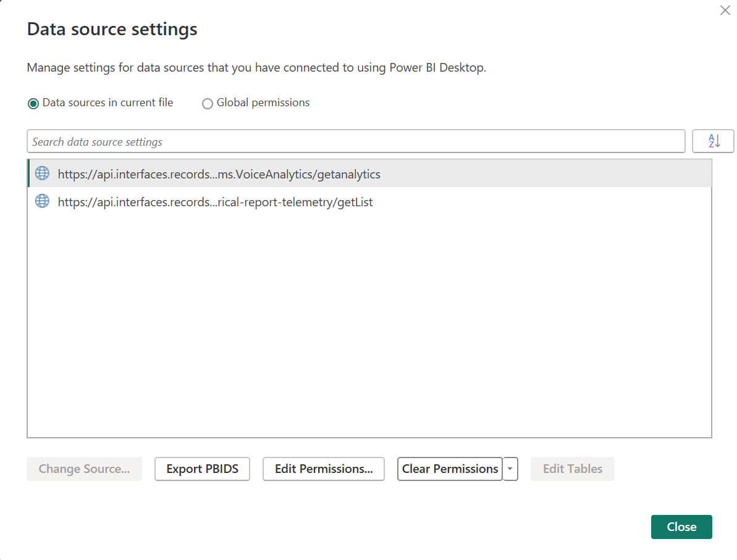This screenshot has height=560, width=737.
Task: Click the disabled Change Source button
Action: pos(84,469)
